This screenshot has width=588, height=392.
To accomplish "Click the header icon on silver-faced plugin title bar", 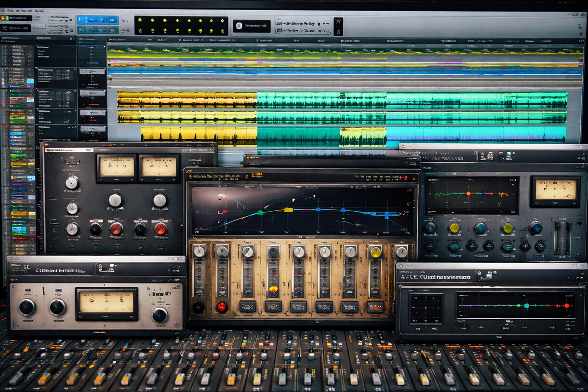I will (x=107, y=268).
